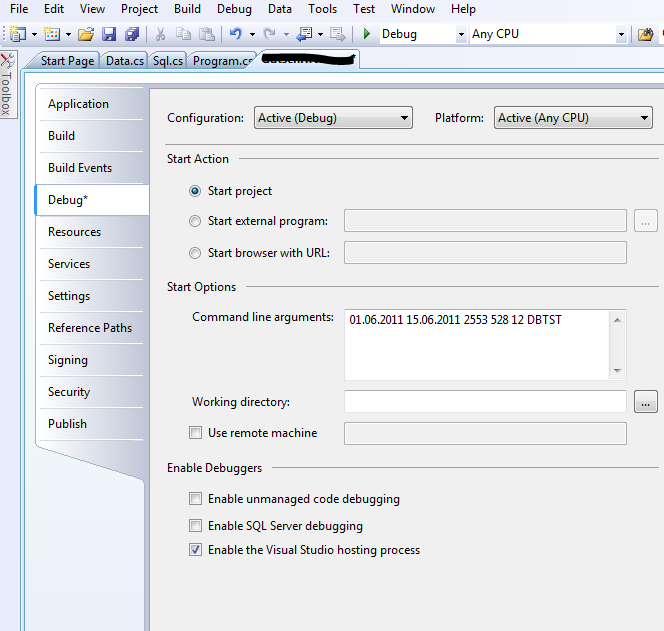Select the Services properties page
Image resolution: width=664 pixels, height=631 pixels.
[91, 264]
